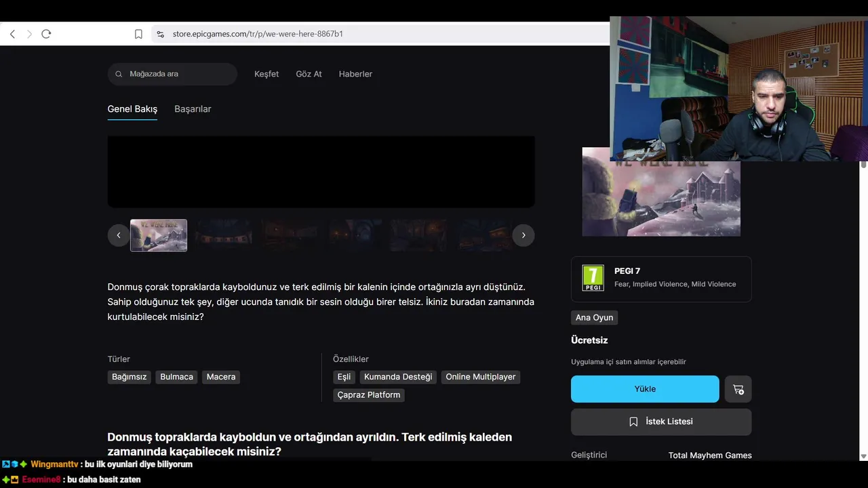This screenshot has width=868, height=488.
Task: Focus the 'Mağazada ara' search field
Action: pyautogui.click(x=172, y=74)
